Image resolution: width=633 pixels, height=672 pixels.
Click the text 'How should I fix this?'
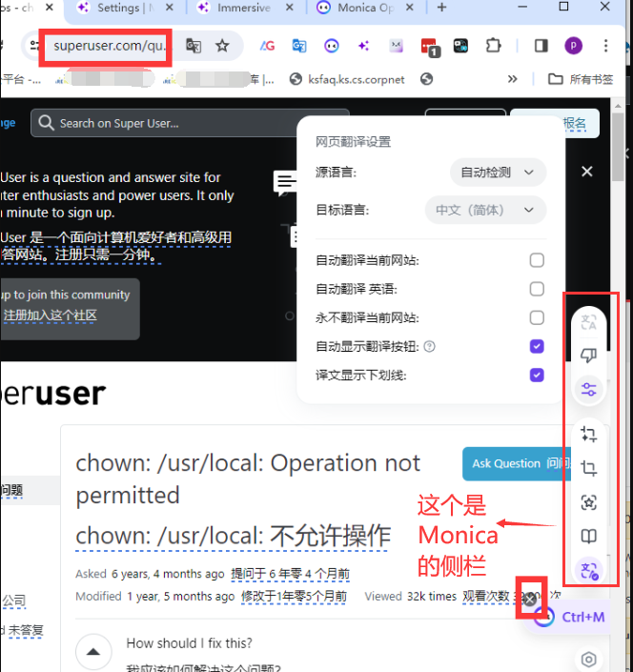[189, 642]
